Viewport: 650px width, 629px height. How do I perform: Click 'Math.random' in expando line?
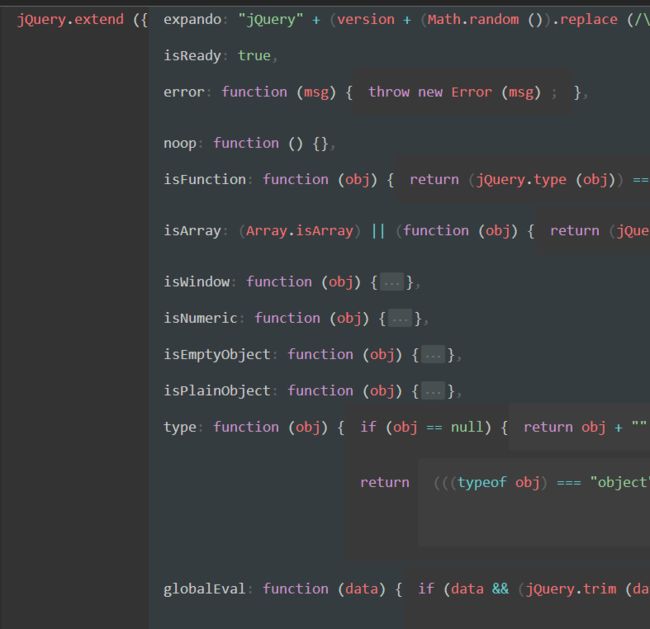pos(473,19)
